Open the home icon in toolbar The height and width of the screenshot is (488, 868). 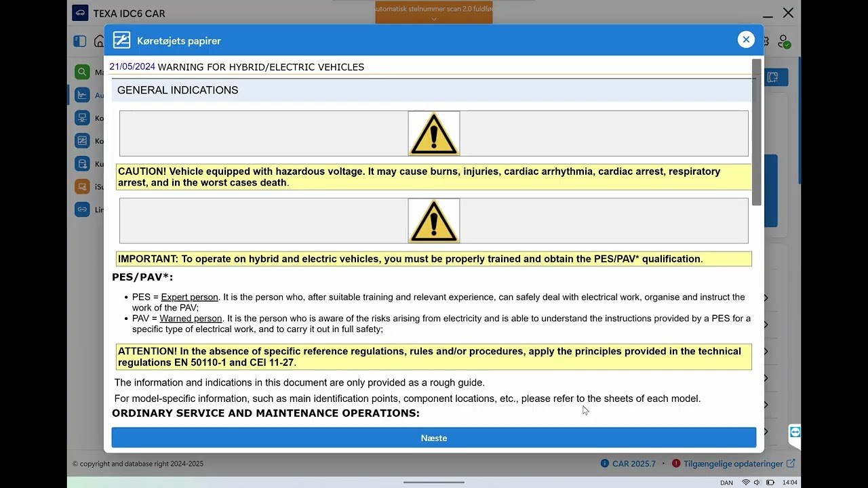(99, 41)
